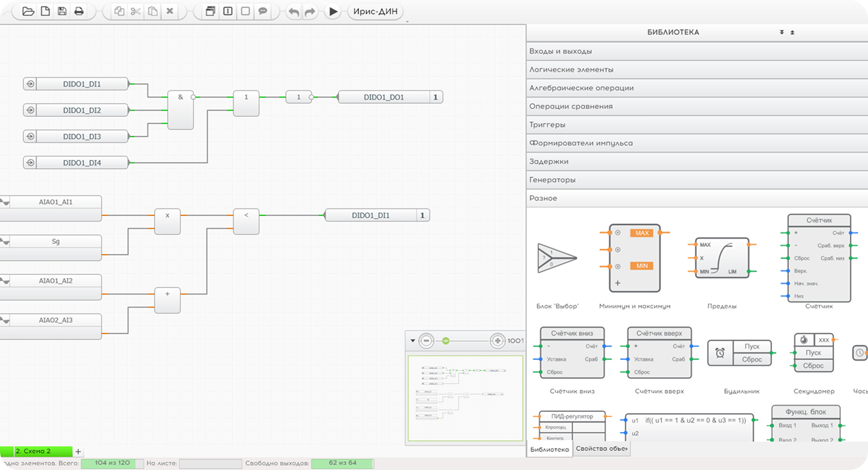868x470 pixels.
Task: Click the zoom-in plus button on navigator
Action: (498, 341)
